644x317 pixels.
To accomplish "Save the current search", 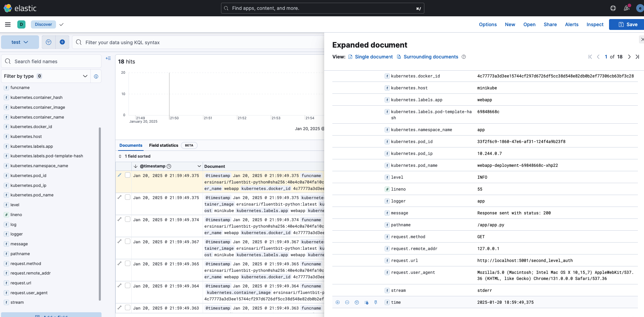I will pyautogui.click(x=627, y=24).
